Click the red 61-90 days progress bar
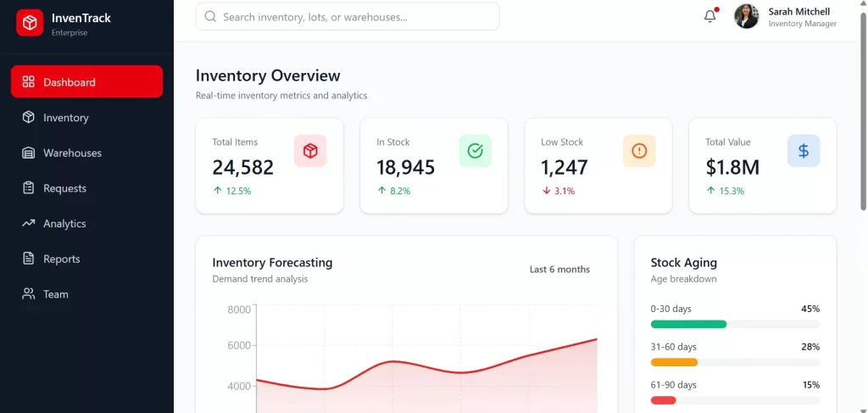Viewport: 868px width, 413px height. (x=663, y=400)
